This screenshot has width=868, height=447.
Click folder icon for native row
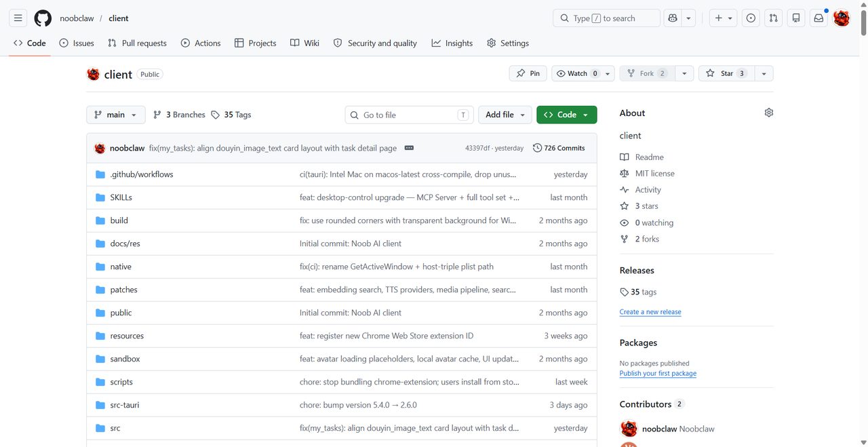coord(100,267)
